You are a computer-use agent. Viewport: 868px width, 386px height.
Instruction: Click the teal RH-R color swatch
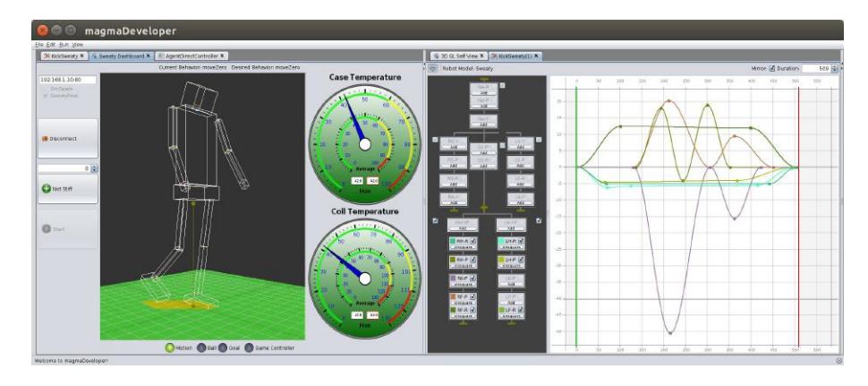(454, 242)
